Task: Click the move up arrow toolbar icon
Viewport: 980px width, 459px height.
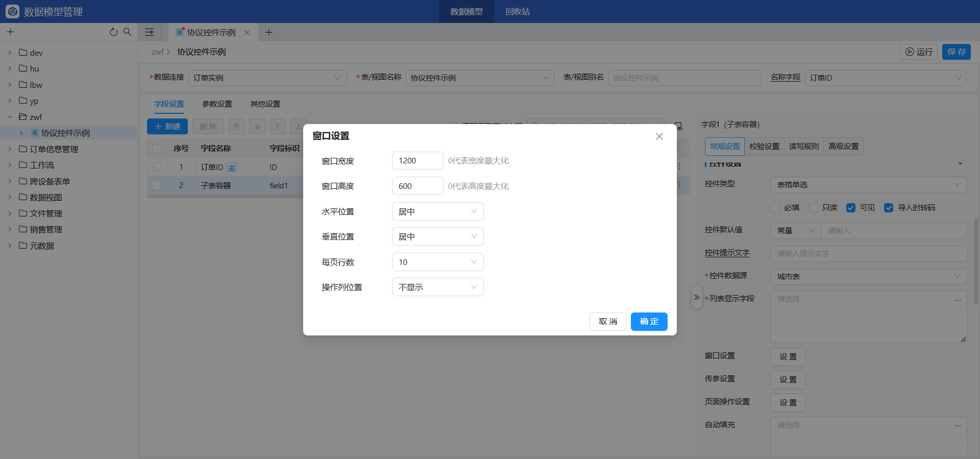Action: [236, 126]
